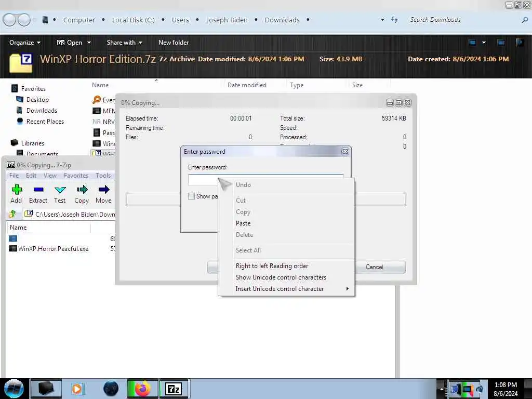Click the Add button in 7-Zip toolbar
The width and height of the screenshot is (532, 399).
click(x=16, y=194)
